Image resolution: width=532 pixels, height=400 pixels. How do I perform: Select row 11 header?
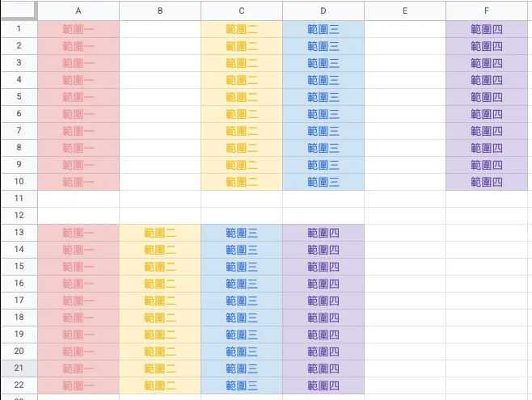pos(19,199)
